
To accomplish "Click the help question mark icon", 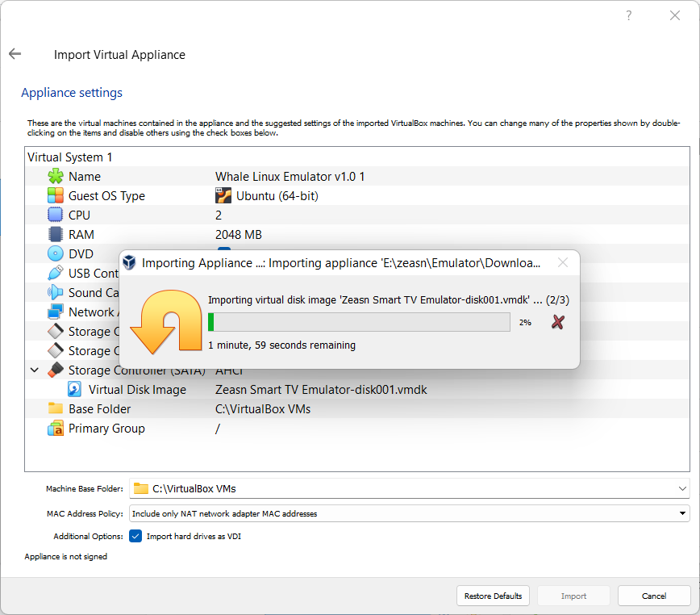I will coord(628,15).
